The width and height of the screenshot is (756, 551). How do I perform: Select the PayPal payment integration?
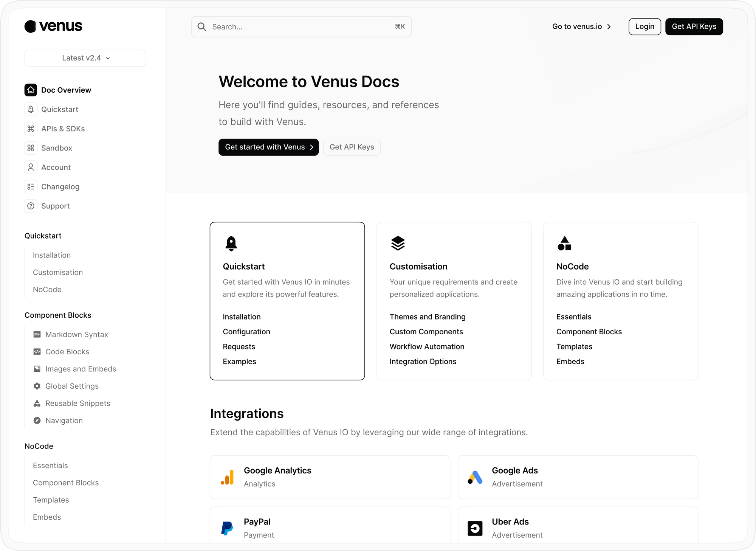[x=330, y=528]
